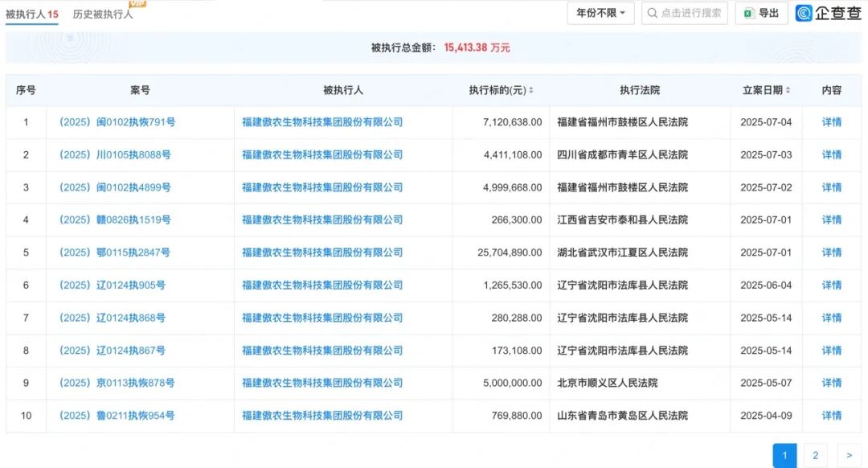Open the 年份不限 year dropdown

pos(600,13)
